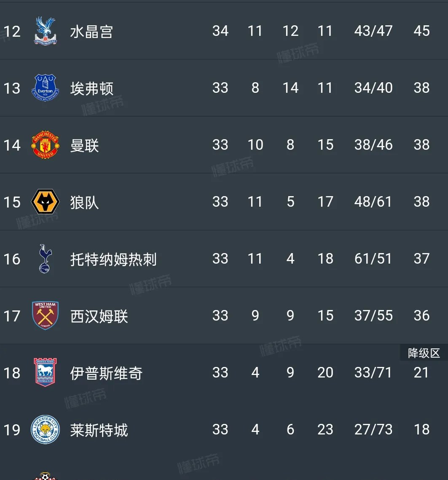The height and width of the screenshot is (480, 448).
Task: Click the 降级区 relegation zone label
Action: (x=424, y=353)
